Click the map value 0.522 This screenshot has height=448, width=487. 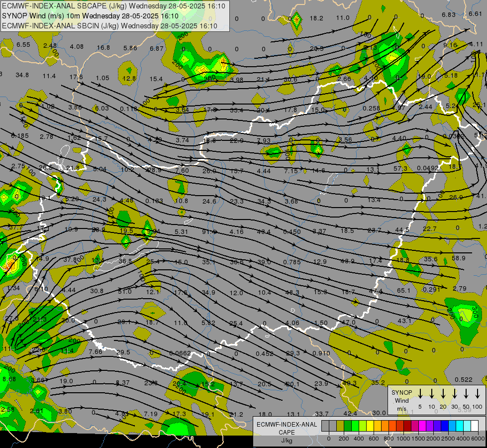464,380
